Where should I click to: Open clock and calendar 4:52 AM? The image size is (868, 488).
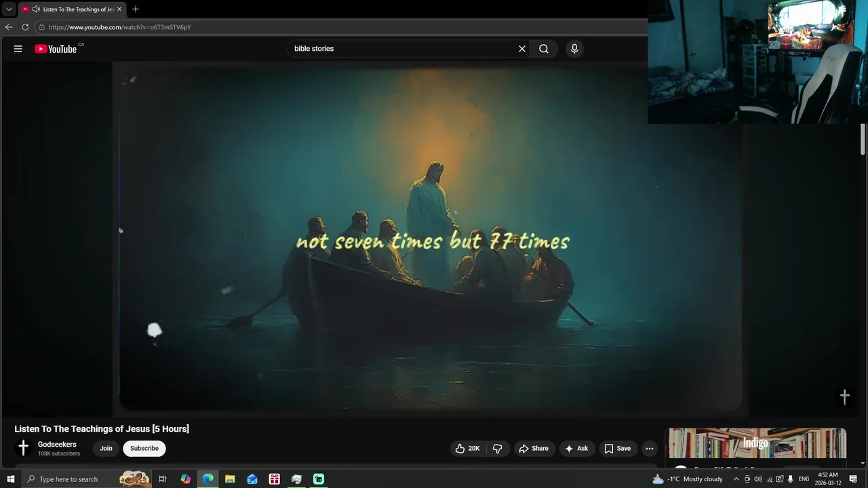coord(828,479)
